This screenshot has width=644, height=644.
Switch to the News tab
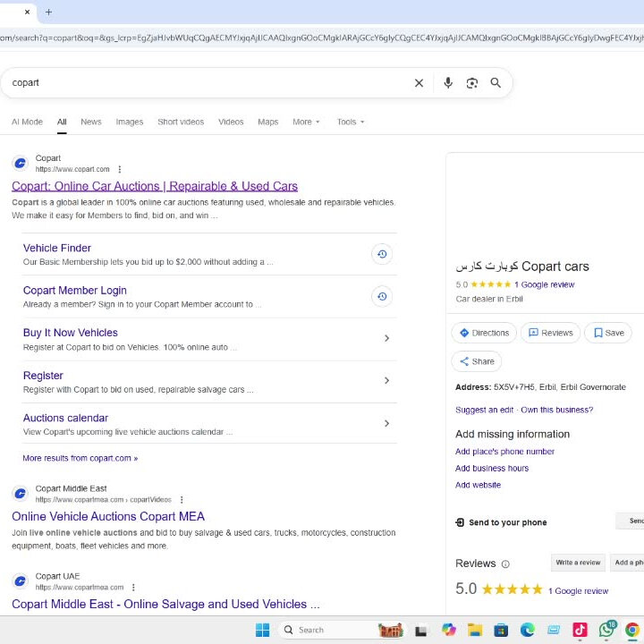[x=91, y=122]
